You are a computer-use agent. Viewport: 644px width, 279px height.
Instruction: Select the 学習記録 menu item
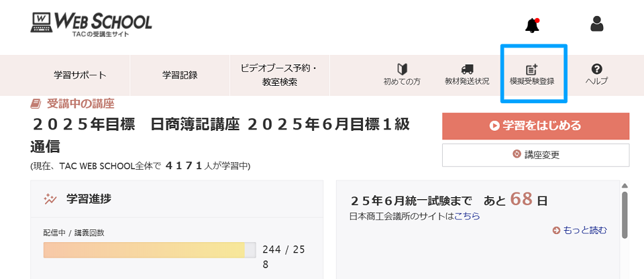pos(180,75)
